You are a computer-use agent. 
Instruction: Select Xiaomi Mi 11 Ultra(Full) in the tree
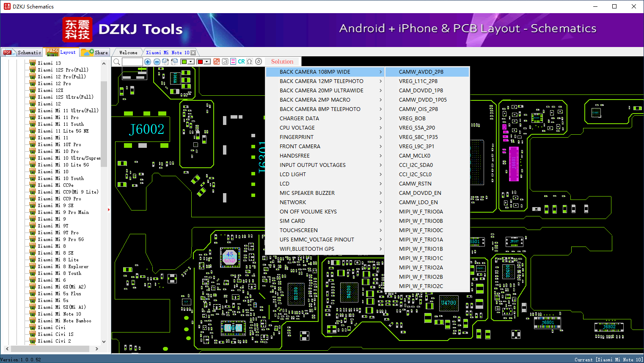68,111
